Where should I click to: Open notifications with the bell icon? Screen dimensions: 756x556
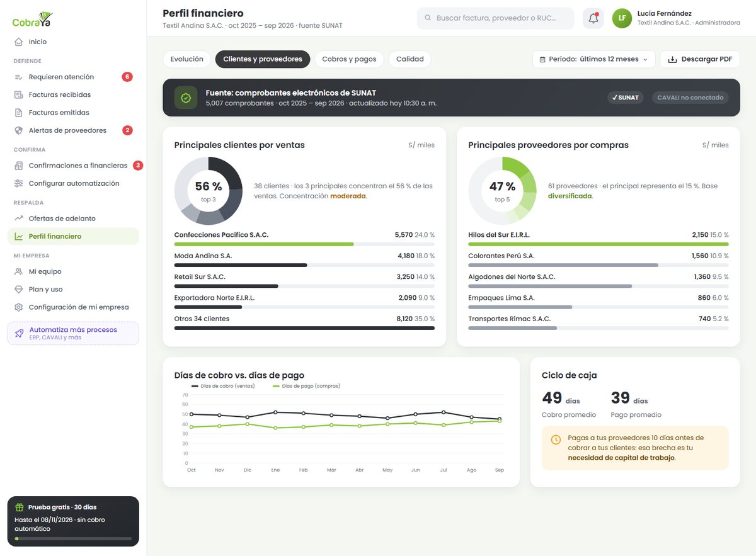pos(593,18)
